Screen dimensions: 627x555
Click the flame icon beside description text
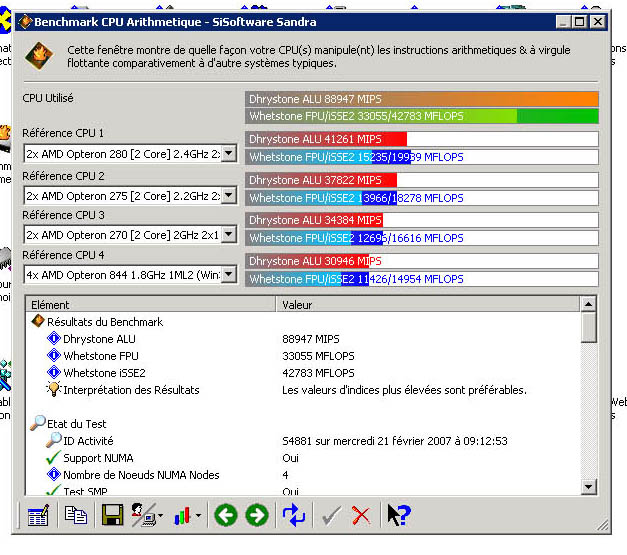tap(39, 56)
